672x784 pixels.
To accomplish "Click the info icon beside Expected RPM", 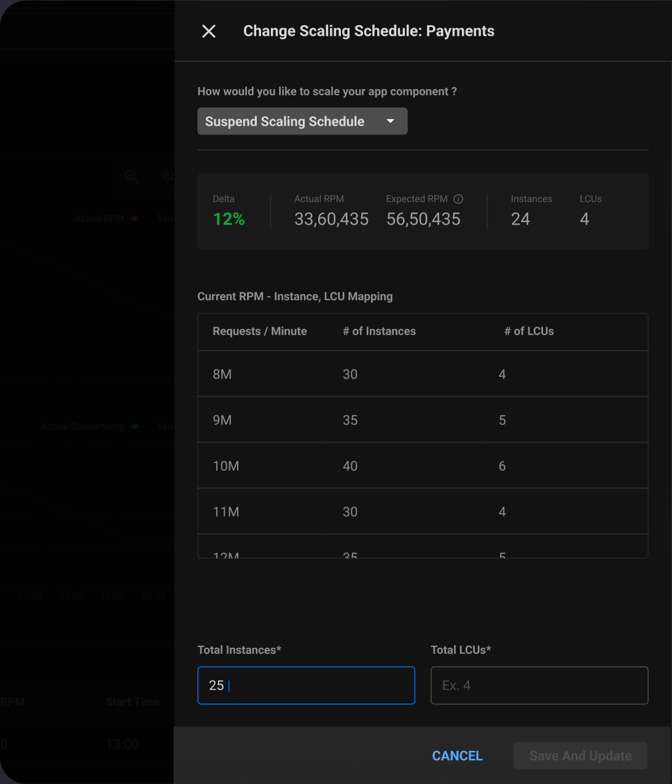I will [458, 199].
